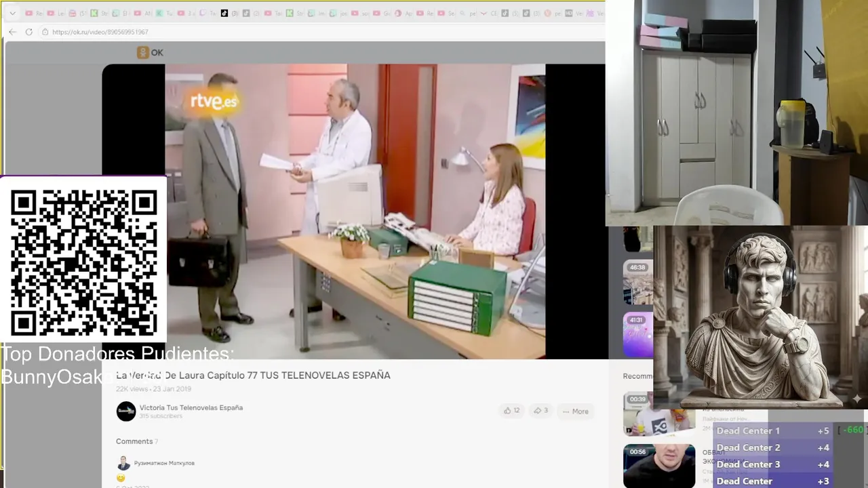Select the Dead Center 1 row
Screen dimensions: 868x488
(x=774, y=430)
